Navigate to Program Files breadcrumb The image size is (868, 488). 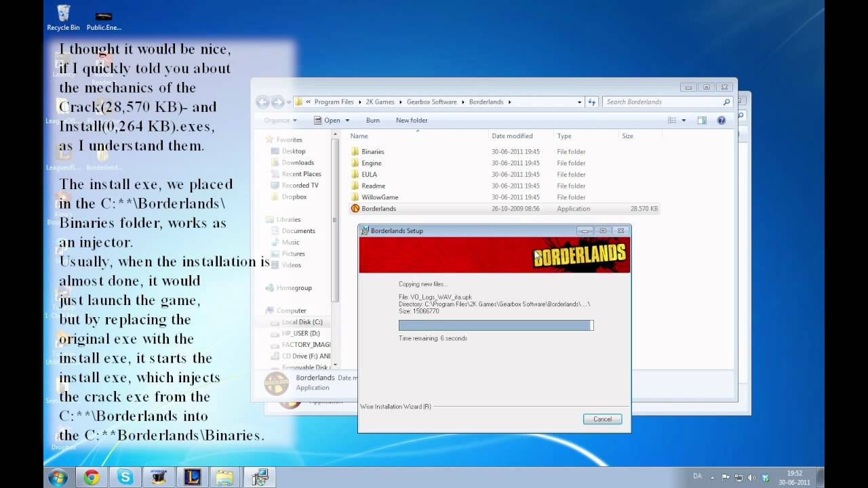(334, 102)
